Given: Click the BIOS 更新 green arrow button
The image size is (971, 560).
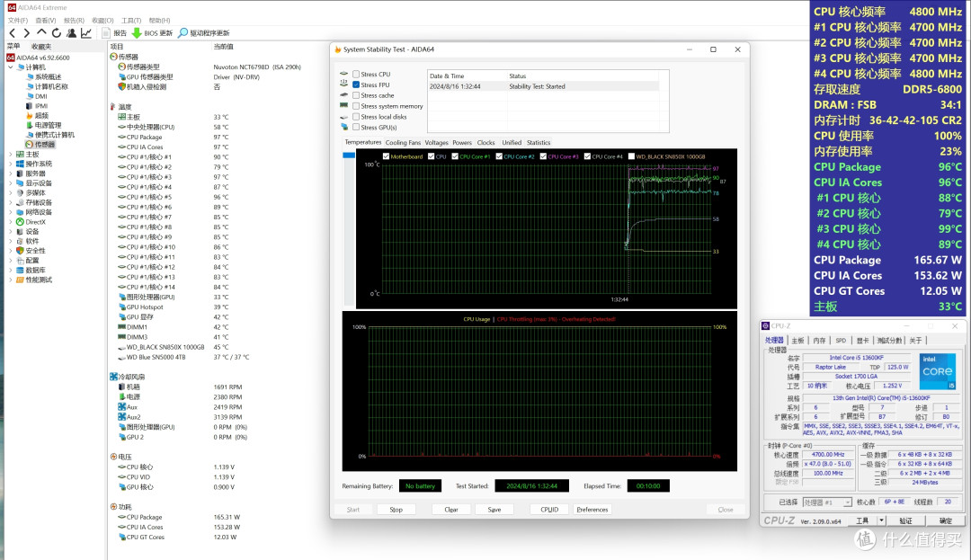Looking at the screenshot, I should click(x=152, y=32).
